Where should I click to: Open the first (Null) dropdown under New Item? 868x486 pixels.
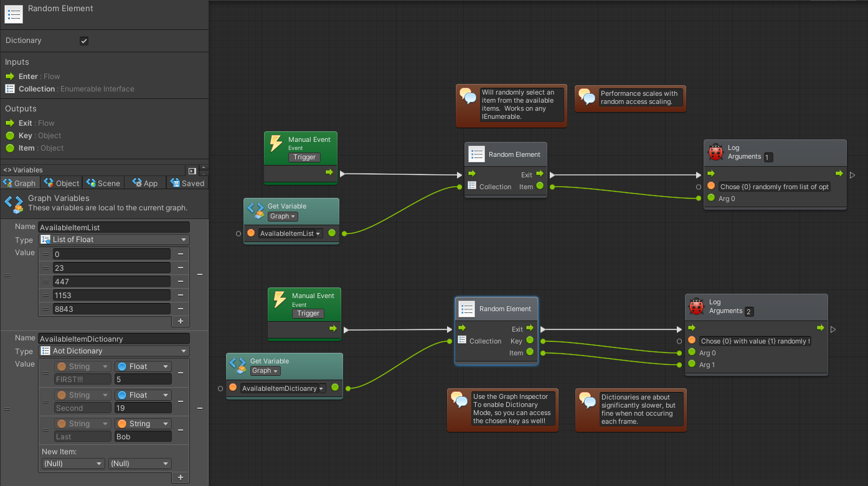tap(73, 464)
